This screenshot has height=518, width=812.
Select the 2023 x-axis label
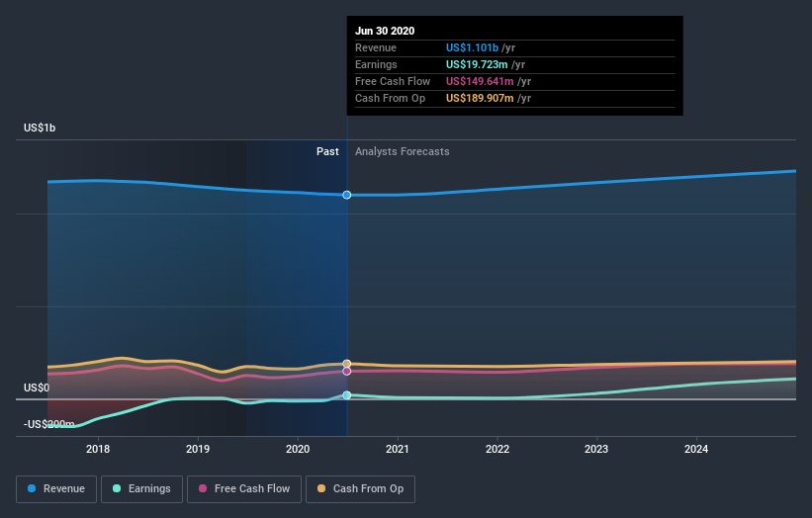click(x=596, y=449)
